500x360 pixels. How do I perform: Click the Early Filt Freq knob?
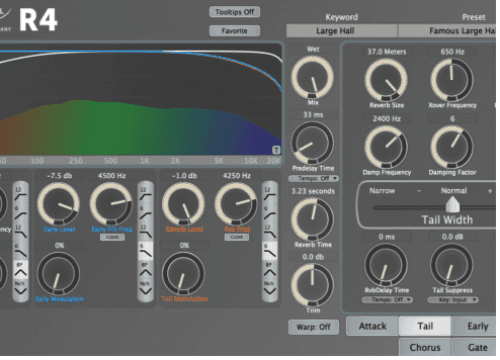[x=111, y=204]
